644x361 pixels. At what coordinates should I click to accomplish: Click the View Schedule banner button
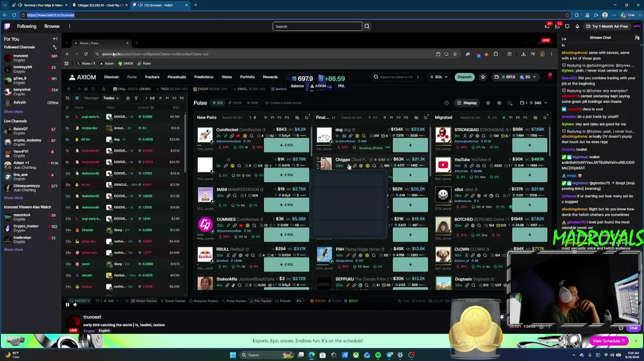tap(608, 341)
